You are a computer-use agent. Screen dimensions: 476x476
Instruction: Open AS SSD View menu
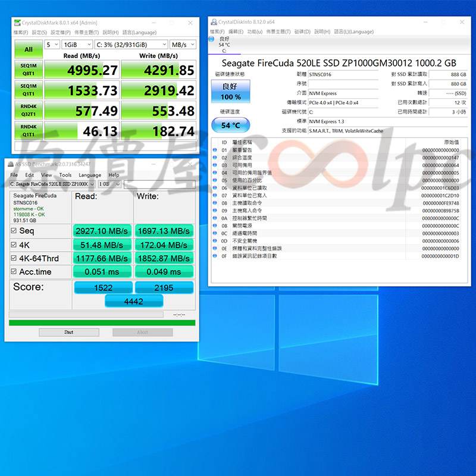(x=46, y=175)
